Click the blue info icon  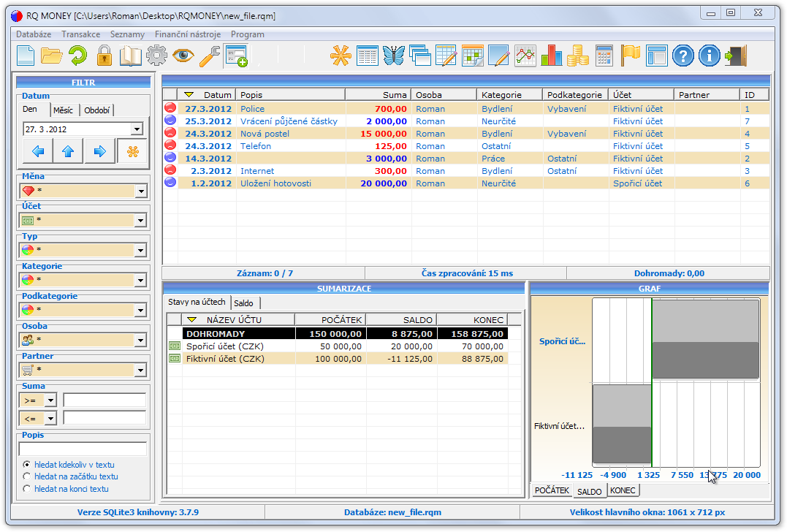point(710,56)
